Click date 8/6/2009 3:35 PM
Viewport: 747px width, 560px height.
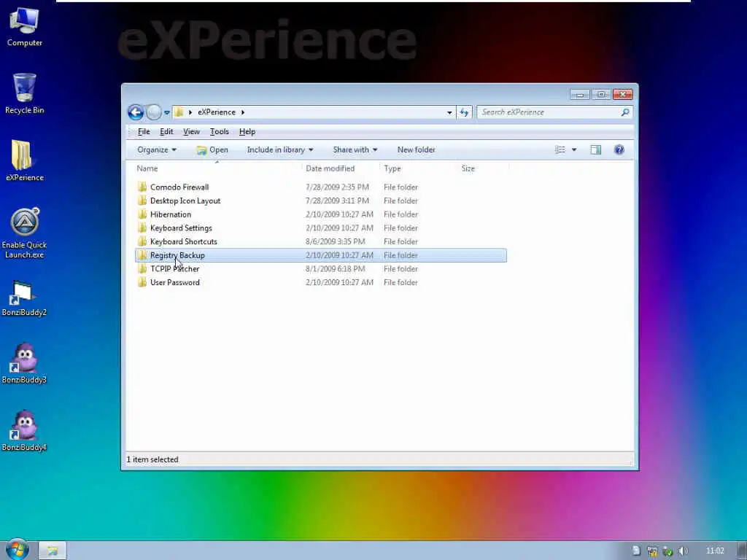pyautogui.click(x=336, y=241)
